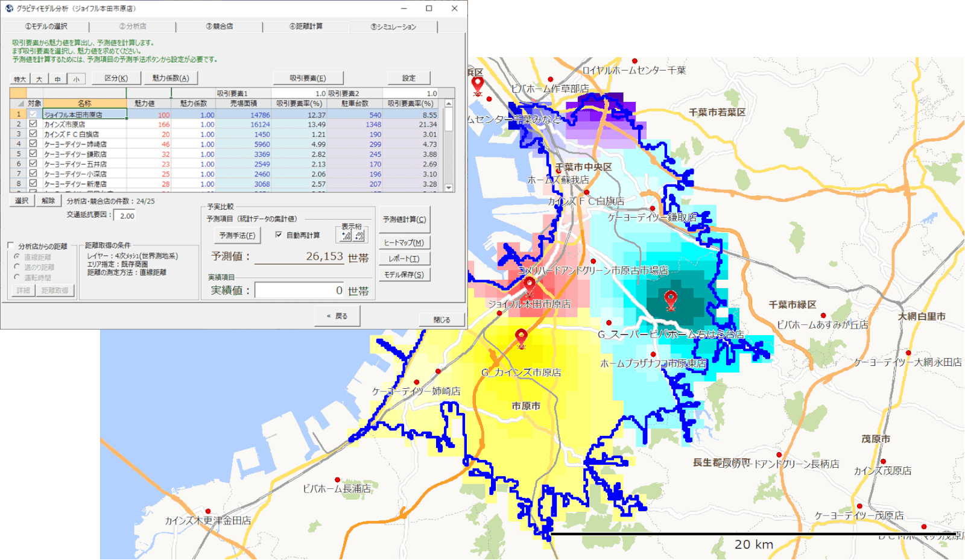
Task: Uncheck the カインズＦＣ白旗店 target checkbox
Action: 33,133
